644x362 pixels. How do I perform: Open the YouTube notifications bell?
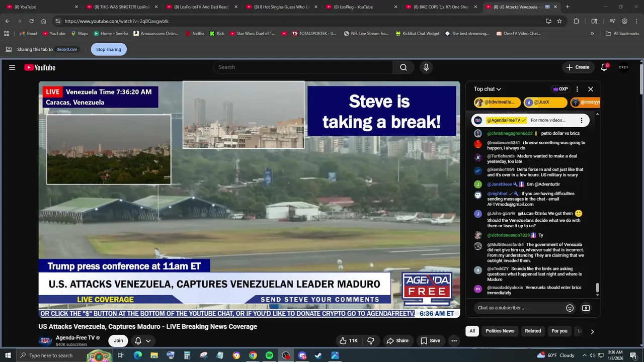click(x=604, y=67)
